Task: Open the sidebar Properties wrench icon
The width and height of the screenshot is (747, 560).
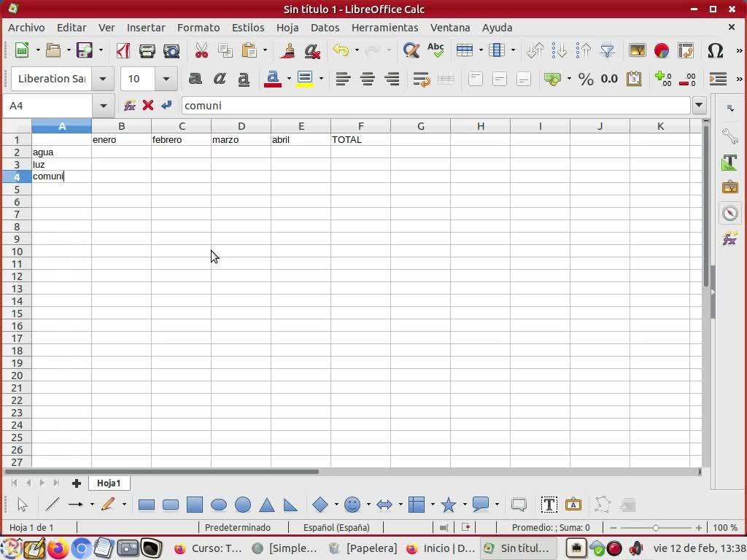Action: [x=729, y=136]
